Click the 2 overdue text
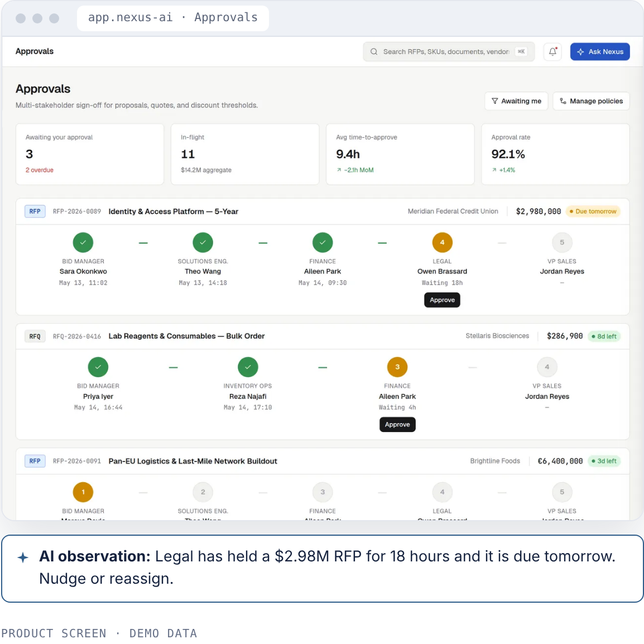The width and height of the screenshot is (644, 644). (x=40, y=170)
